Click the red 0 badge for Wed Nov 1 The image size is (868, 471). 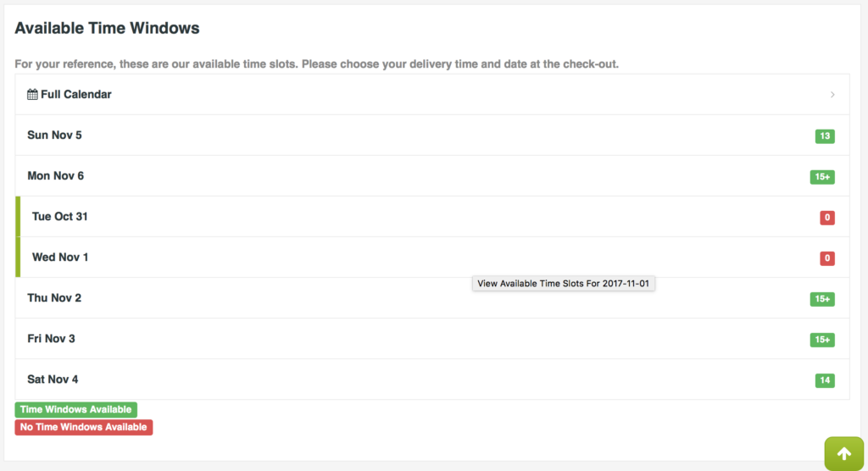(827, 258)
